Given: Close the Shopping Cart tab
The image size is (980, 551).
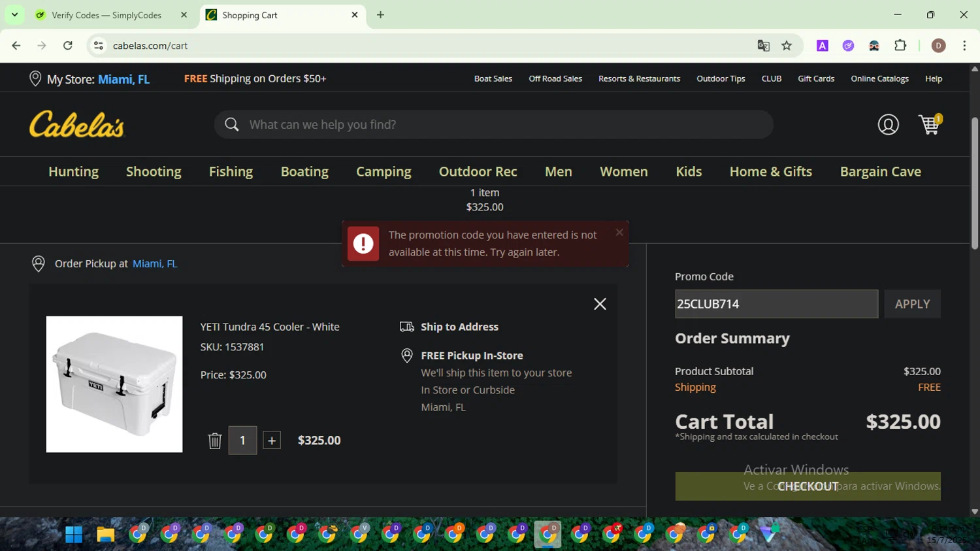Looking at the screenshot, I should tap(355, 14).
